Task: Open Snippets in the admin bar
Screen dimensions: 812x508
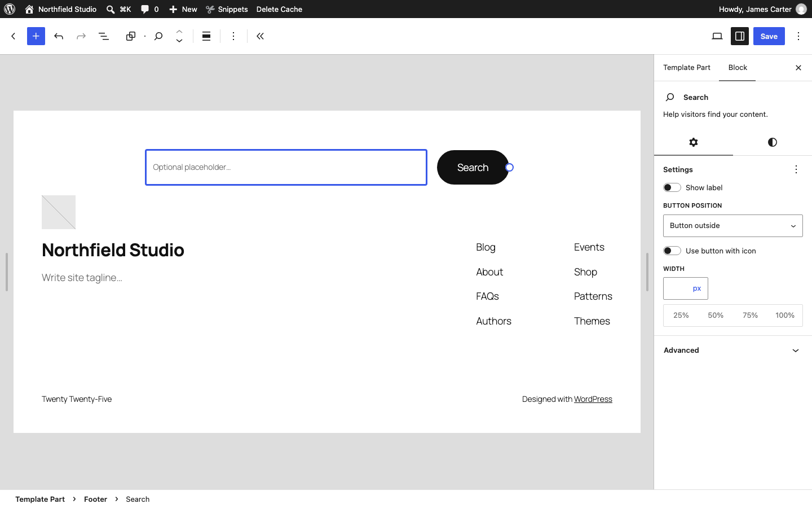Action: 227,9
